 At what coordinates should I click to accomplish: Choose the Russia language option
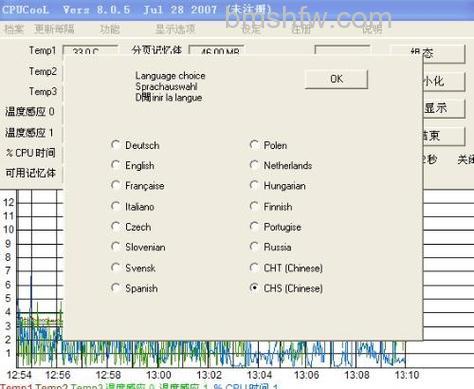[271, 247]
